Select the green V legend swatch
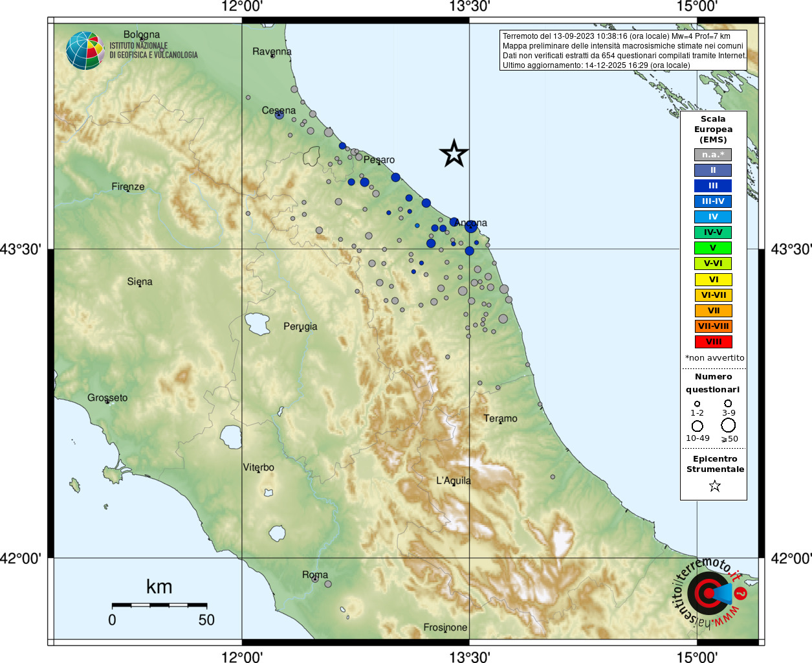The width and height of the screenshot is (812, 663). pos(713,248)
